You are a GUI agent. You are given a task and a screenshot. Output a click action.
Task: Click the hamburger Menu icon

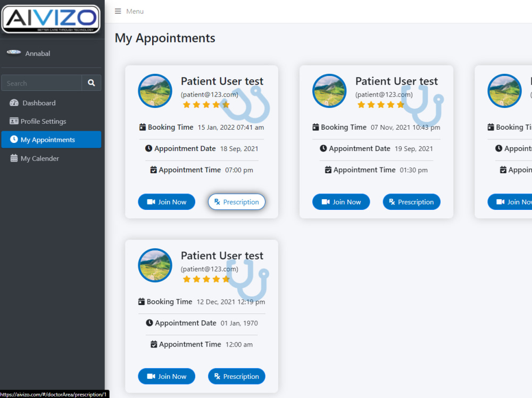point(118,11)
